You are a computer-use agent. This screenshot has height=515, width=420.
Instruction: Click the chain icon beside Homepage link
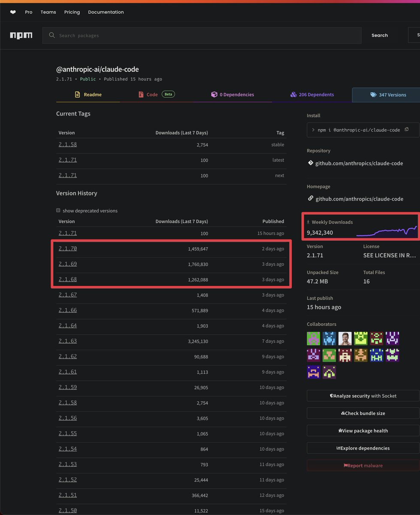tap(311, 198)
